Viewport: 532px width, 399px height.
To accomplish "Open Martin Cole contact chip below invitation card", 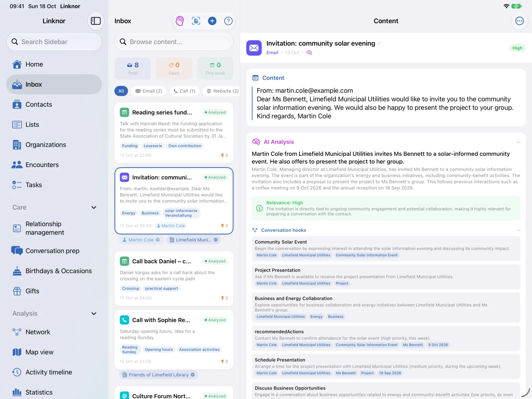I will click(141, 240).
